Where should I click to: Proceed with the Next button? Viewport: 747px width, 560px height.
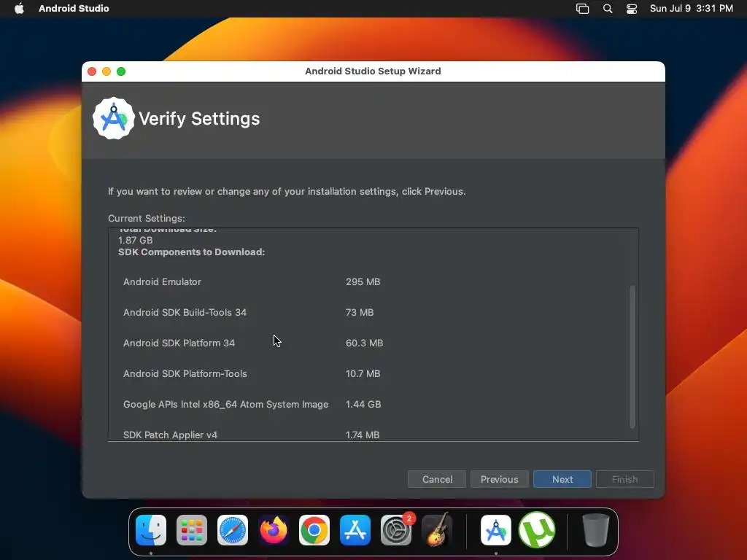[x=562, y=479]
